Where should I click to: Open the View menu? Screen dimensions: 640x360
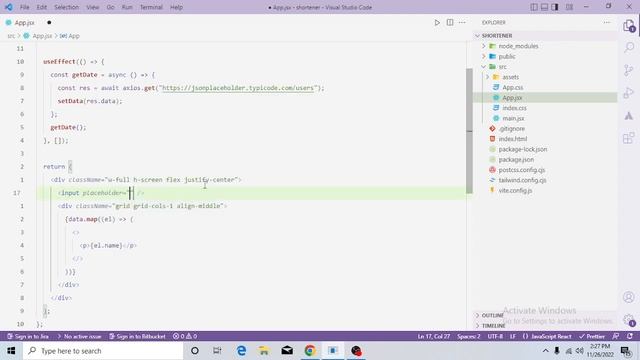click(93, 7)
